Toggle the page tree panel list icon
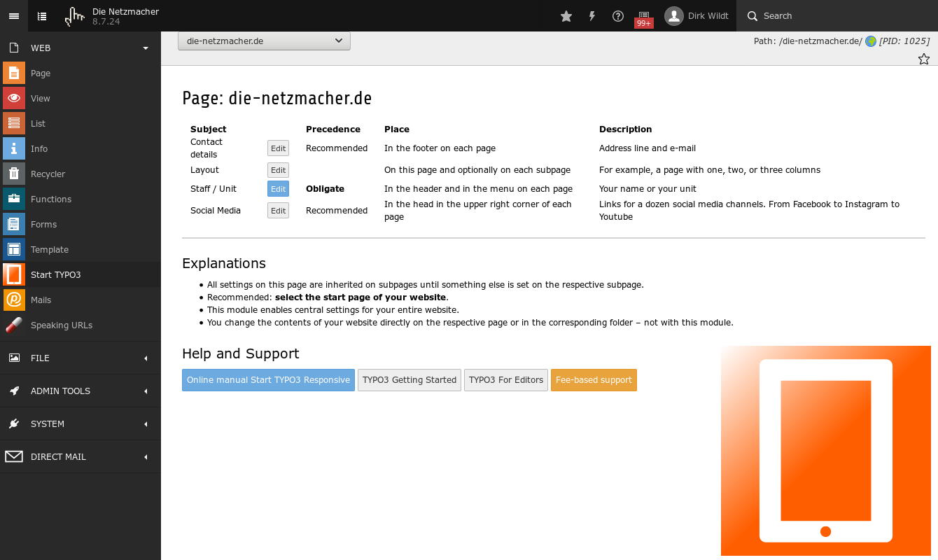 point(42,16)
